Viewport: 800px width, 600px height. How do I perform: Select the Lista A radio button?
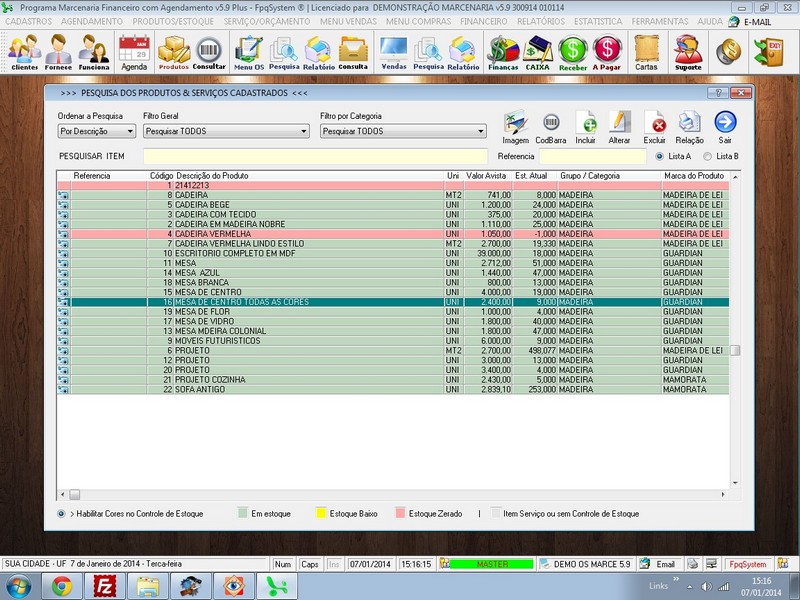[x=659, y=155]
